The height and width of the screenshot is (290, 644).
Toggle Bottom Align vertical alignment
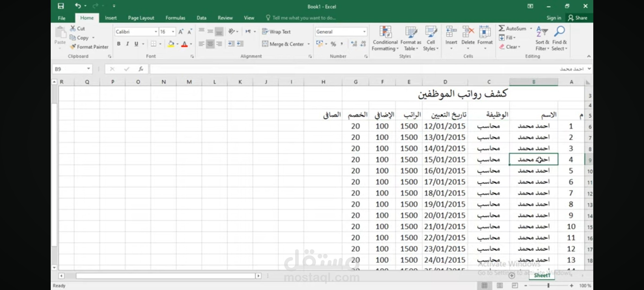[219, 32]
